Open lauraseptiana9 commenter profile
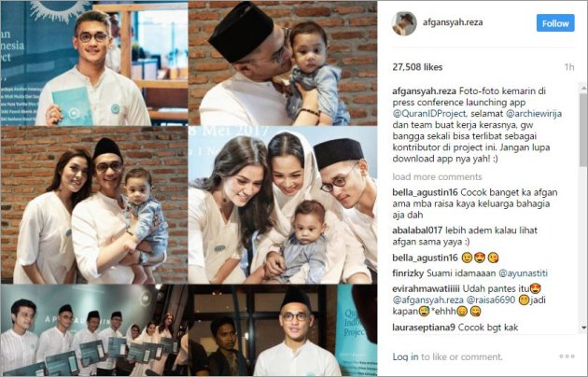This screenshot has width=588, height=377. pyautogui.click(x=424, y=328)
